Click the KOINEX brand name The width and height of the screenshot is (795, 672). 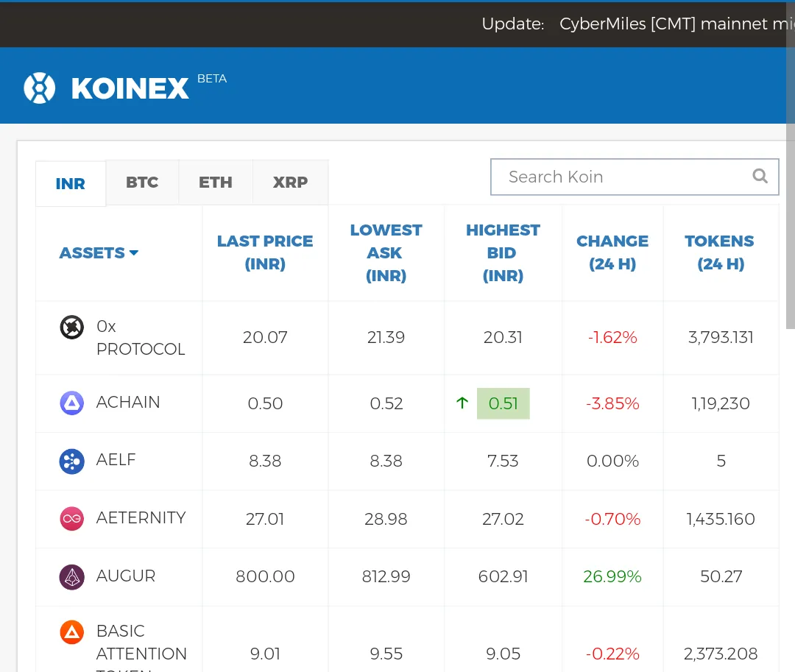click(x=130, y=88)
